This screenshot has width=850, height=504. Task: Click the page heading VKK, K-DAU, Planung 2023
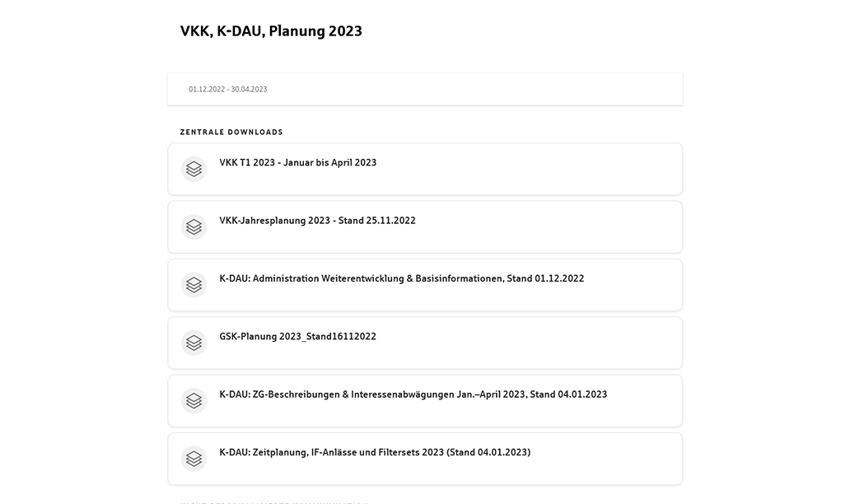tap(271, 31)
